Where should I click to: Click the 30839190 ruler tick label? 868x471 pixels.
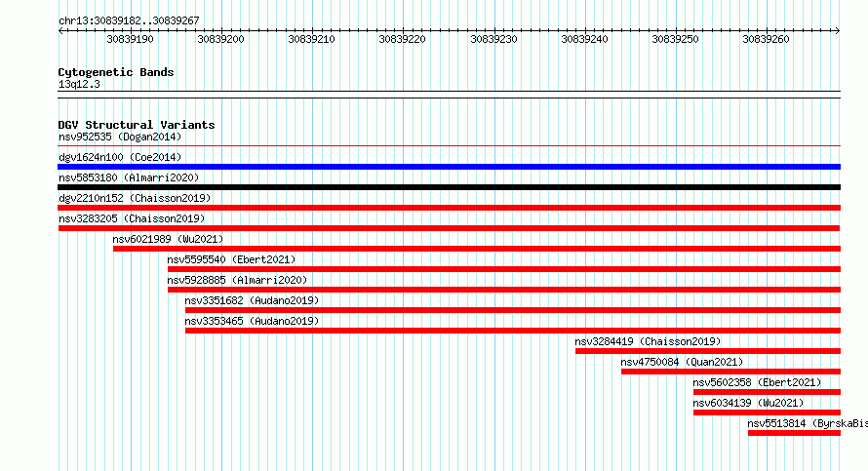pyautogui.click(x=130, y=39)
